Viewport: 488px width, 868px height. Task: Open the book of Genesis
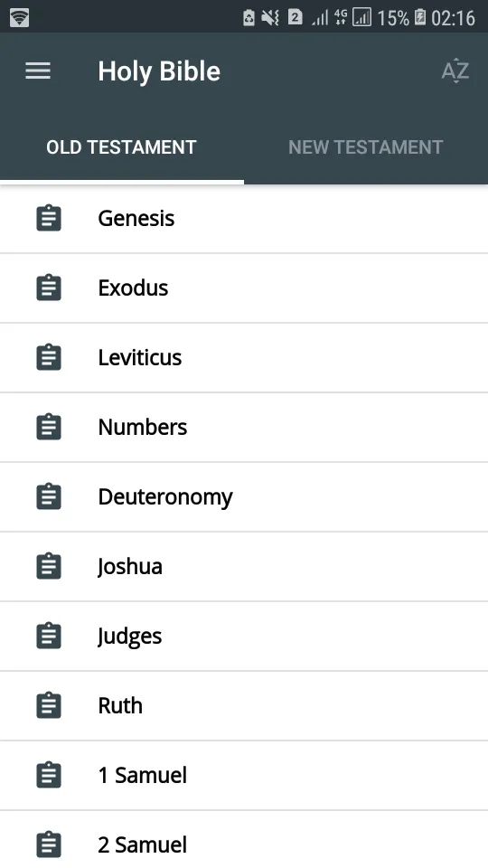(244, 218)
